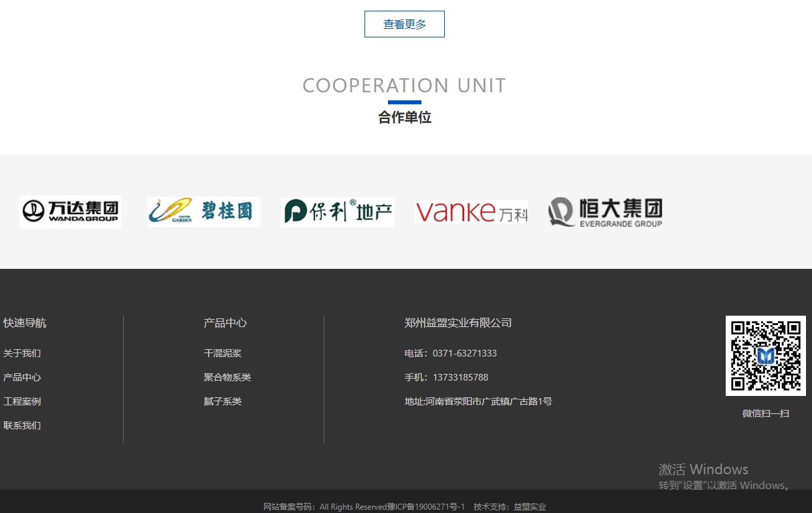The image size is (812, 513).
Task: Open the 联系我们 footer link
Action: tap(22, 425)
